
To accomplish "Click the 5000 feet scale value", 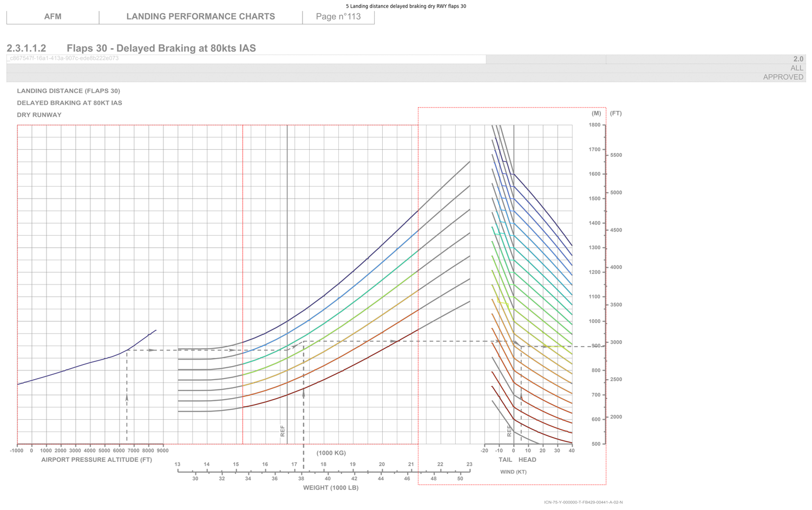I will tap(617, 193).
